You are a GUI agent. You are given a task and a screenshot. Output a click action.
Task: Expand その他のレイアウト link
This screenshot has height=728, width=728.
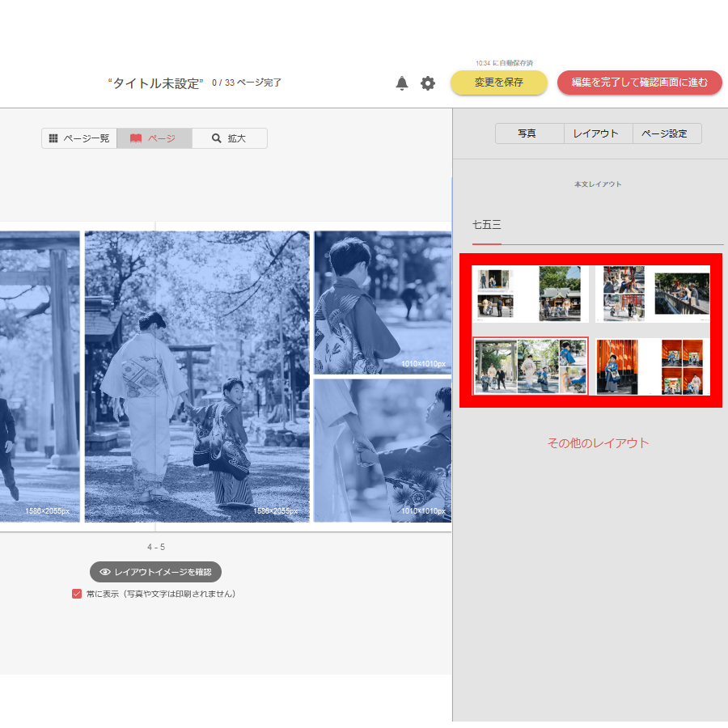598,443
